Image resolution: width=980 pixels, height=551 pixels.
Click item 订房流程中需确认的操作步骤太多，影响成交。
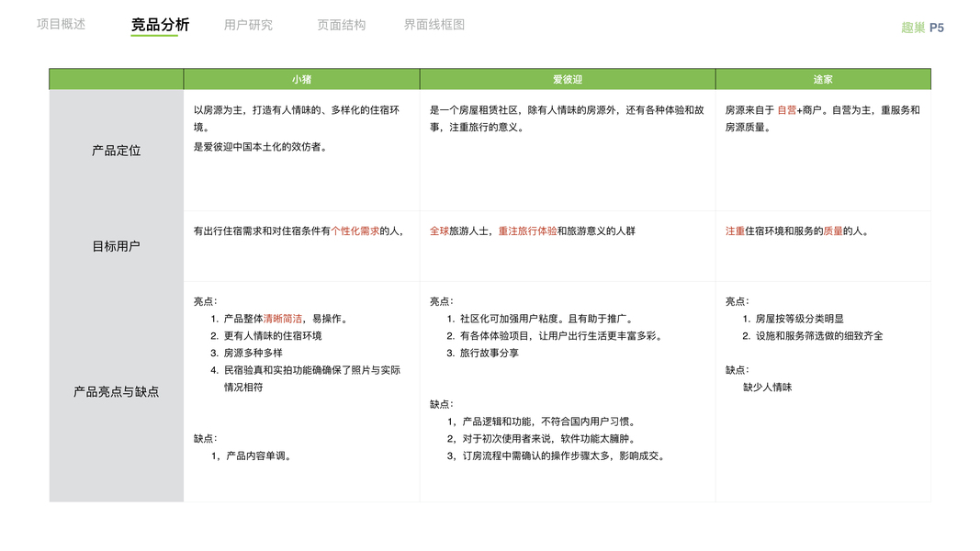(564, 456)
